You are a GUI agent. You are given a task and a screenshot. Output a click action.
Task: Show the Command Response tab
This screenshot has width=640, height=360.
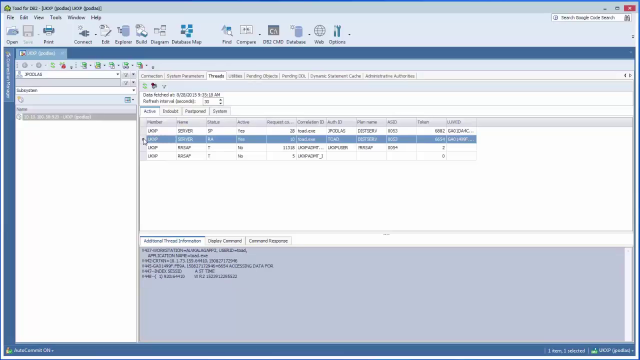tap(268, 241)
